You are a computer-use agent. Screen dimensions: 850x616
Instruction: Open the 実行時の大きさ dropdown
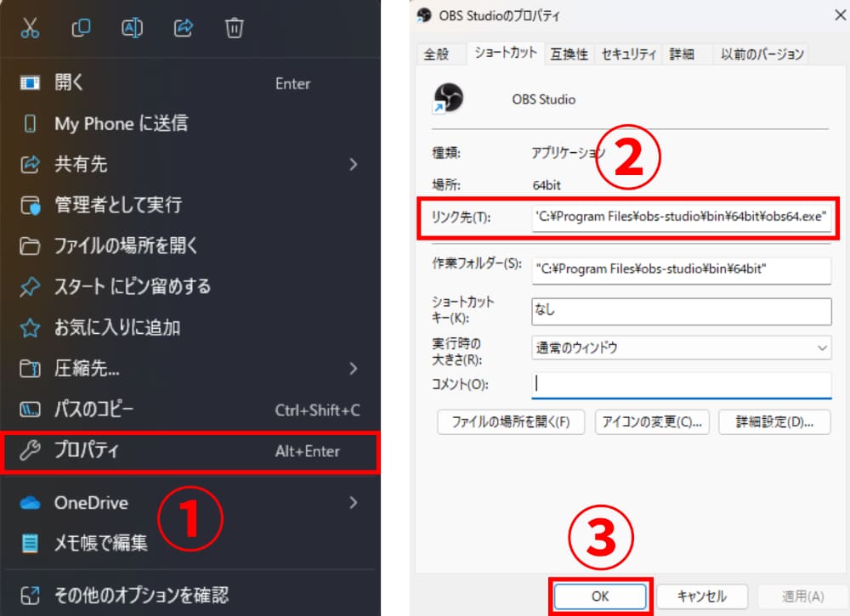(x=681, y=348)
